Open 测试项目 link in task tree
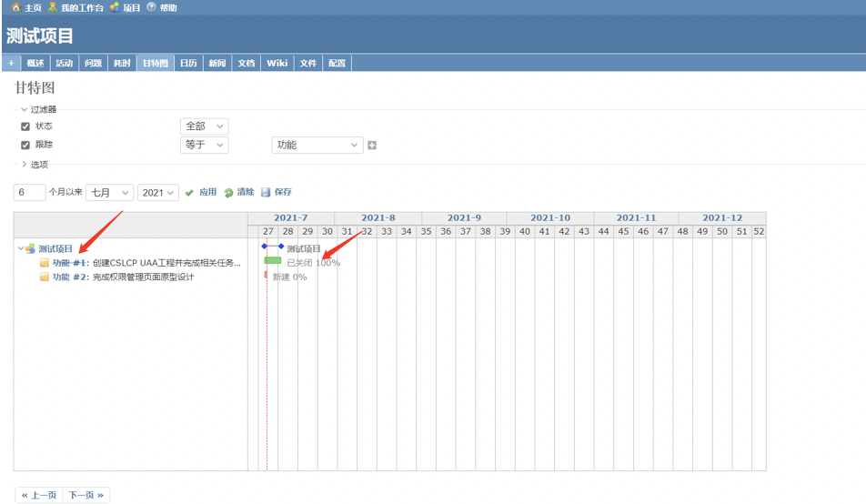The width and height of the screenshot is (866, 504). 55,248
